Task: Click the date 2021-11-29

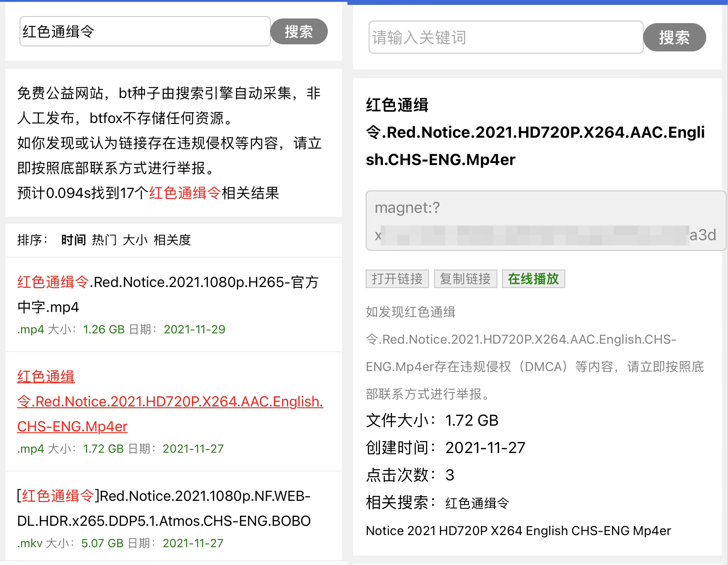Action: 194,329
